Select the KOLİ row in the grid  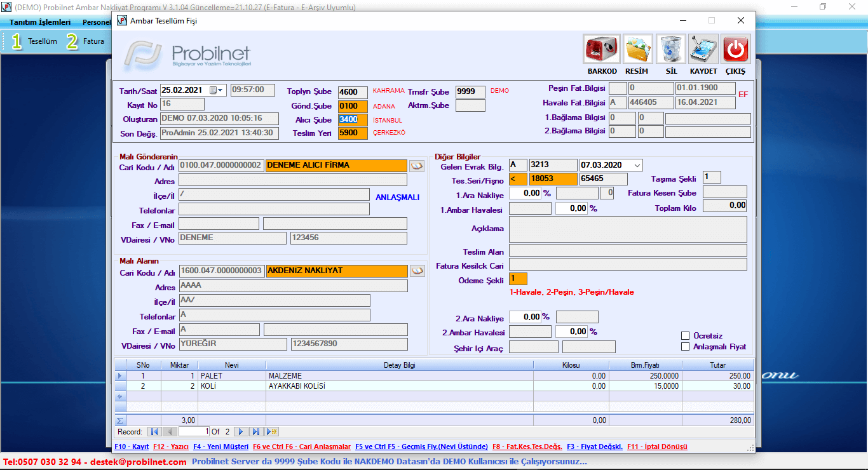pyautogui.click(x=231, y=386)
